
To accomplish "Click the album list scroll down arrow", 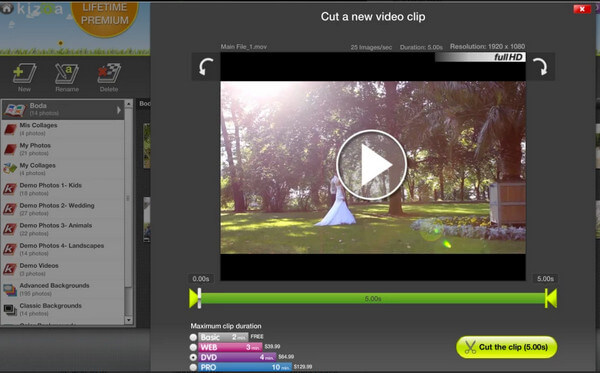I will tap(129, 320).
